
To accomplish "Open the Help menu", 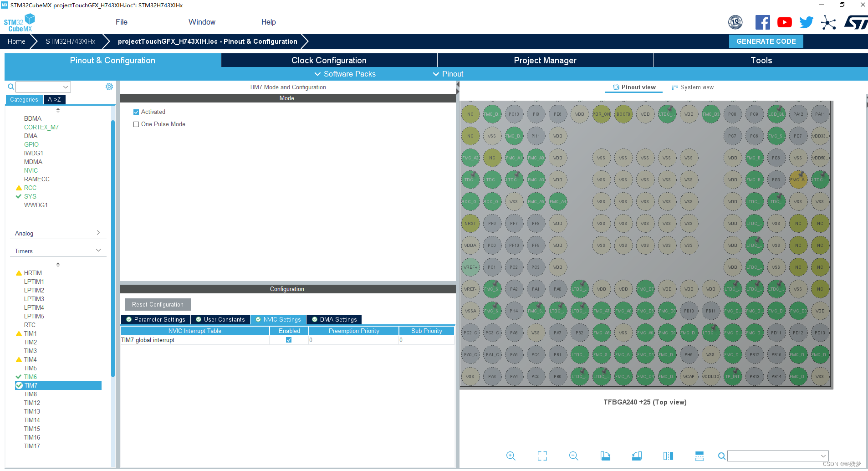I will 269,22.
